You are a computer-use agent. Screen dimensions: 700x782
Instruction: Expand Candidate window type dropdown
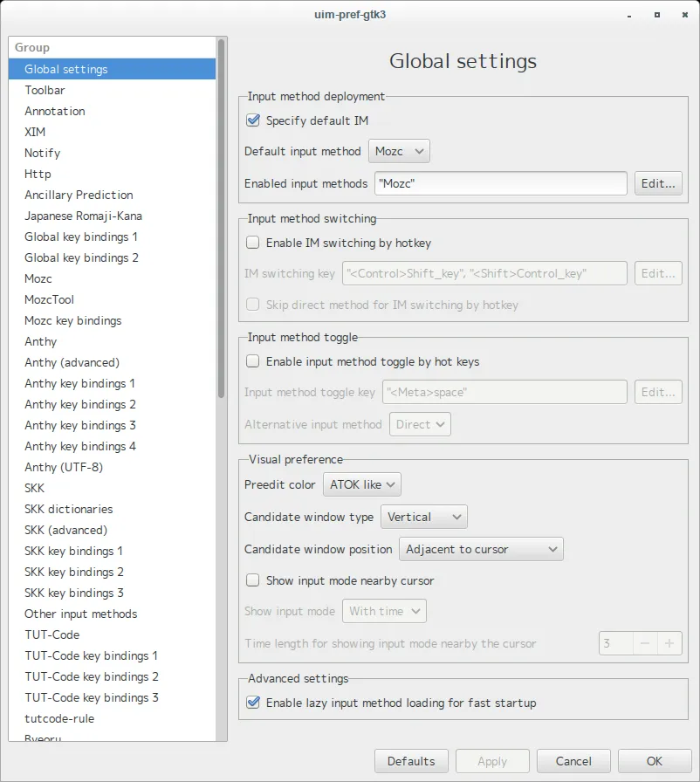coord(424,517)
